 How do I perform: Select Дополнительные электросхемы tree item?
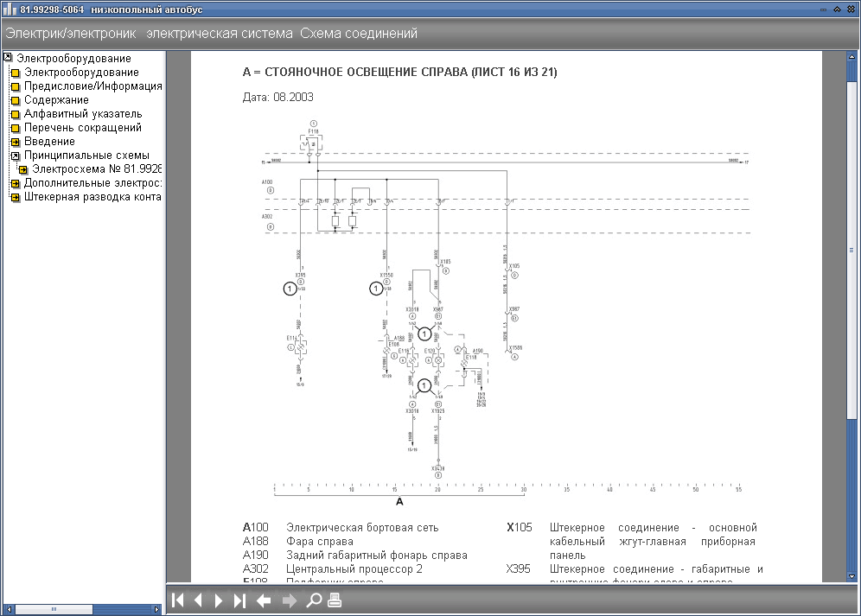tap(92, 183)
